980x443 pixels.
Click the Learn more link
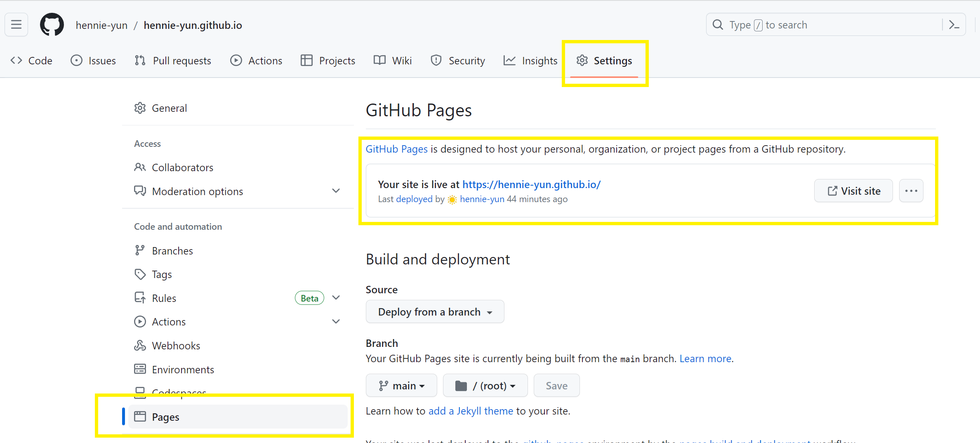[705, 358]
